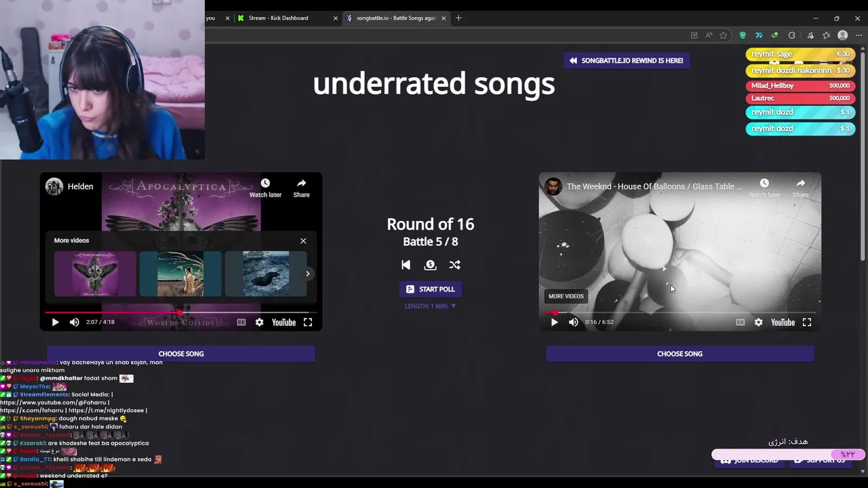The height and width of the screenshot is (488, 868).
Task: Click the Round of 16 label
Action: pyautogui.click(x=431, y=224)
